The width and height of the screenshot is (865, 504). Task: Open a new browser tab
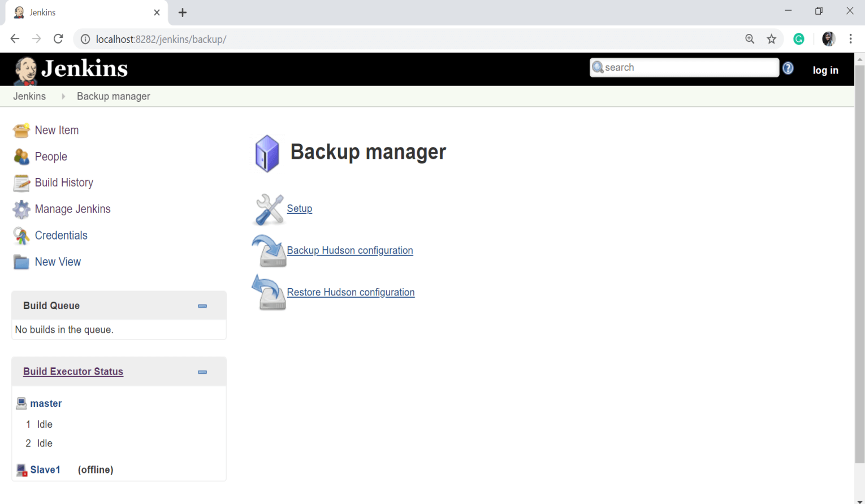pos(183,12)
